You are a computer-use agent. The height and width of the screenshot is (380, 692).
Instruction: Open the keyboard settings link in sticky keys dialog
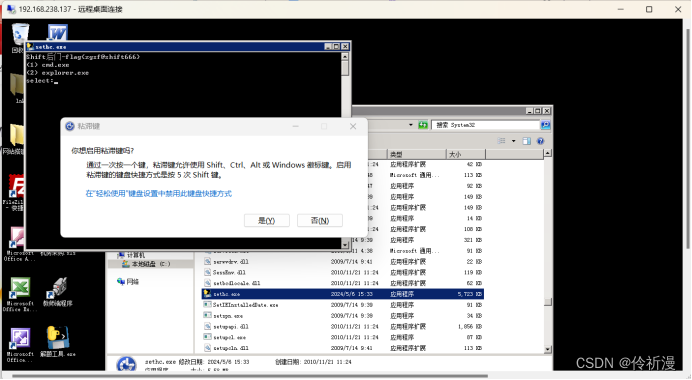pos(158,193)
